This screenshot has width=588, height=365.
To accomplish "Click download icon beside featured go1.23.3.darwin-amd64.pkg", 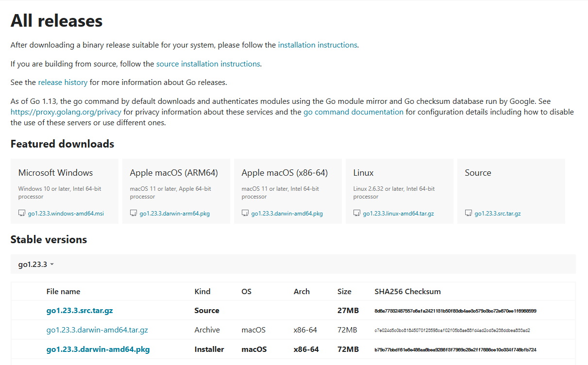I will (x=245, y=213).
